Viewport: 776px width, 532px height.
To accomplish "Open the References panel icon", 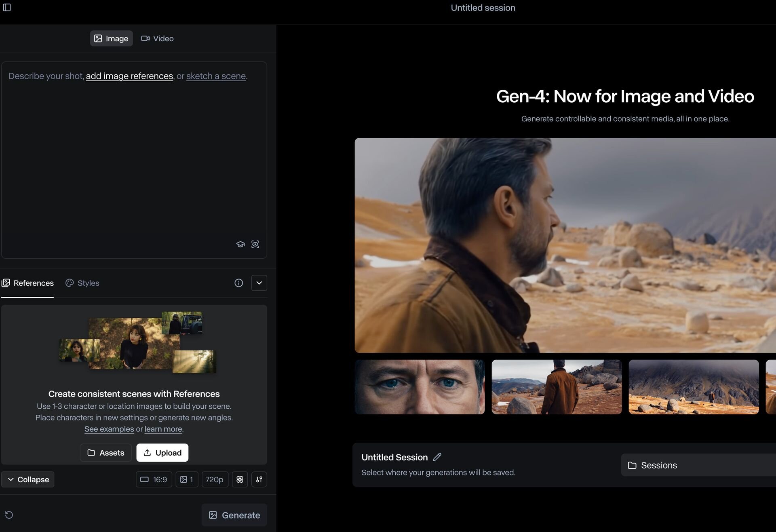I will pyautogui.click(x=6, y=283).
